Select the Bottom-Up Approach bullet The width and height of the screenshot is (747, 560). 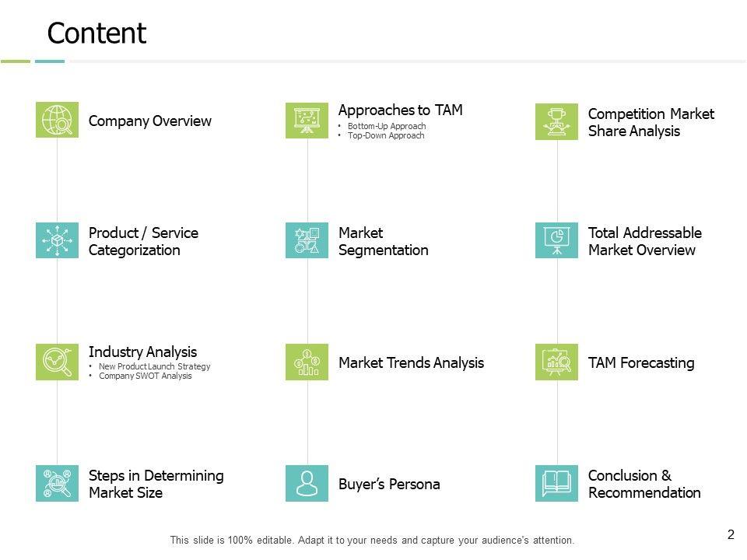(x=387, y=126)
